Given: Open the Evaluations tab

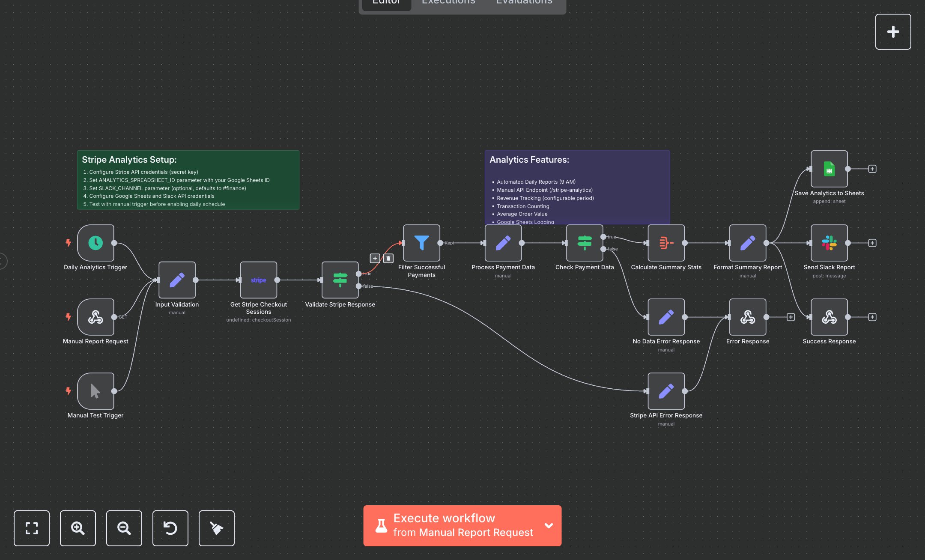Looking at the screenshot, I should pos(523,3).
